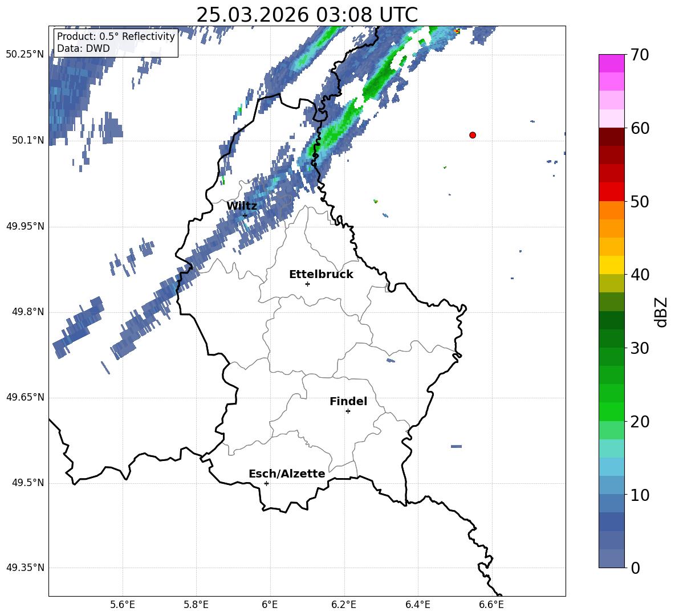Select the Findel city label
The image size is (675, 616).
pyautogui.click(x=348, y=401)
